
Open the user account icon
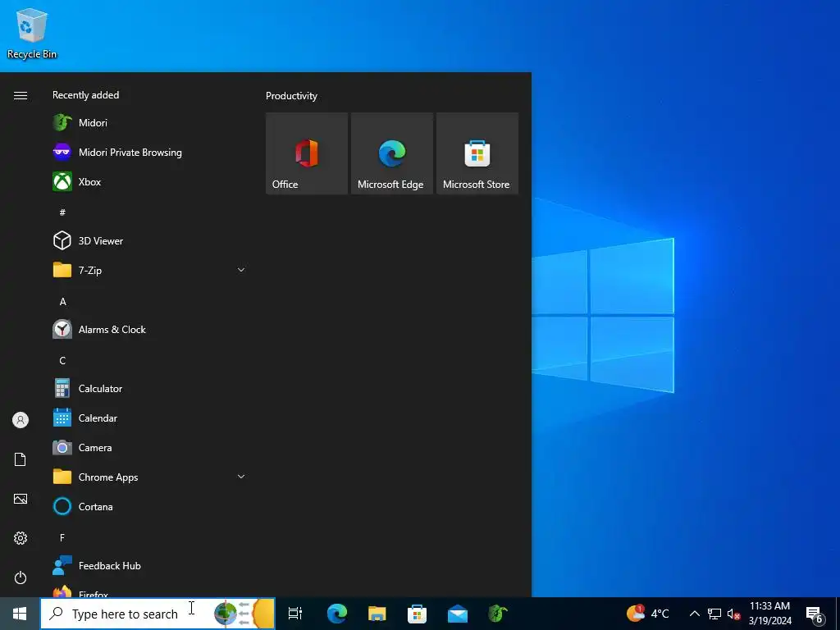coord(21,420)
